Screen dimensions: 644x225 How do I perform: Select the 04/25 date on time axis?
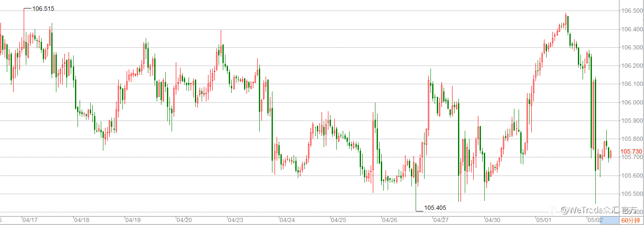[x=338, y=220]
